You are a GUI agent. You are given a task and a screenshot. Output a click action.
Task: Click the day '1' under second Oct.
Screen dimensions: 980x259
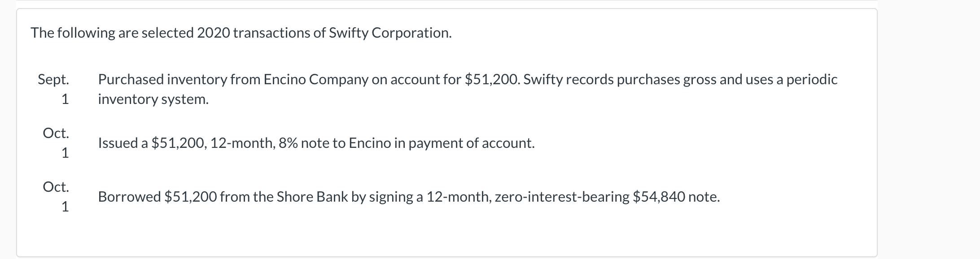coord(65,207)
